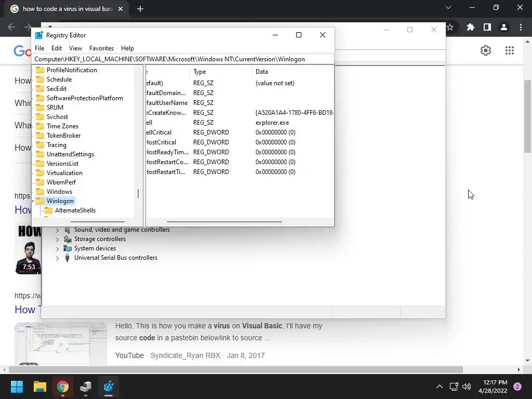Open the Edit menu in Registry Editor
This screenshot has width=532, height=399.
click(56, 48)
